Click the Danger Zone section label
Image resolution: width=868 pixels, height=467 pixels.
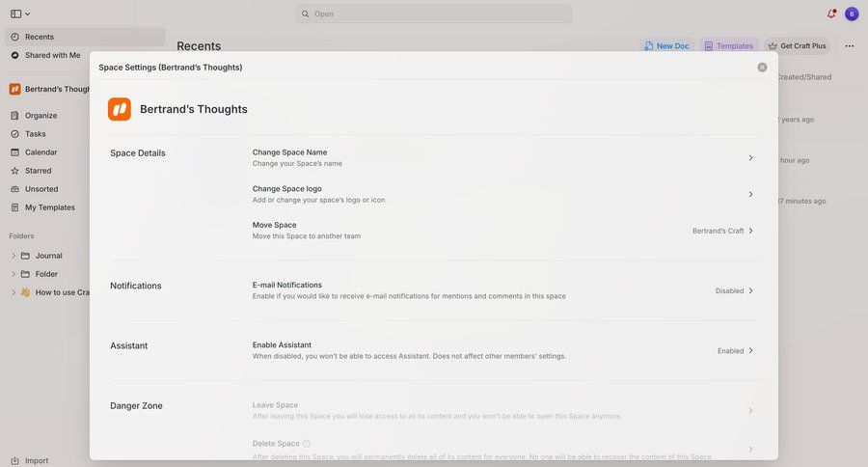point(136,405)
